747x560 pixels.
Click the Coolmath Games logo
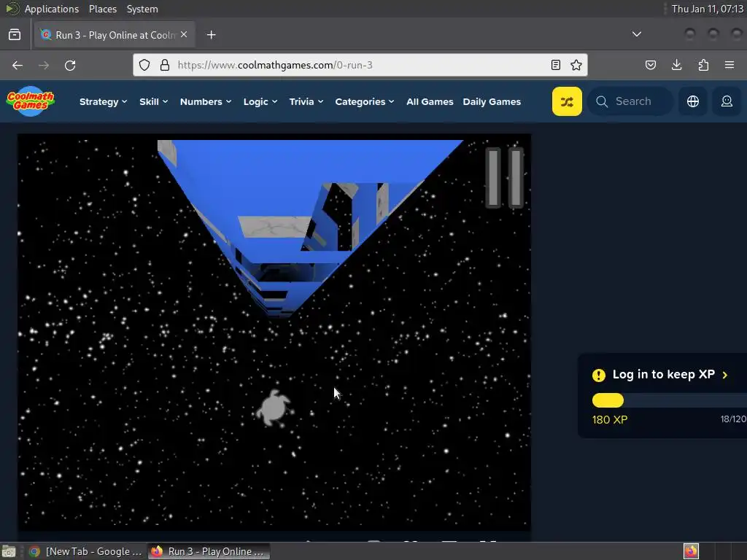(31, 101)
